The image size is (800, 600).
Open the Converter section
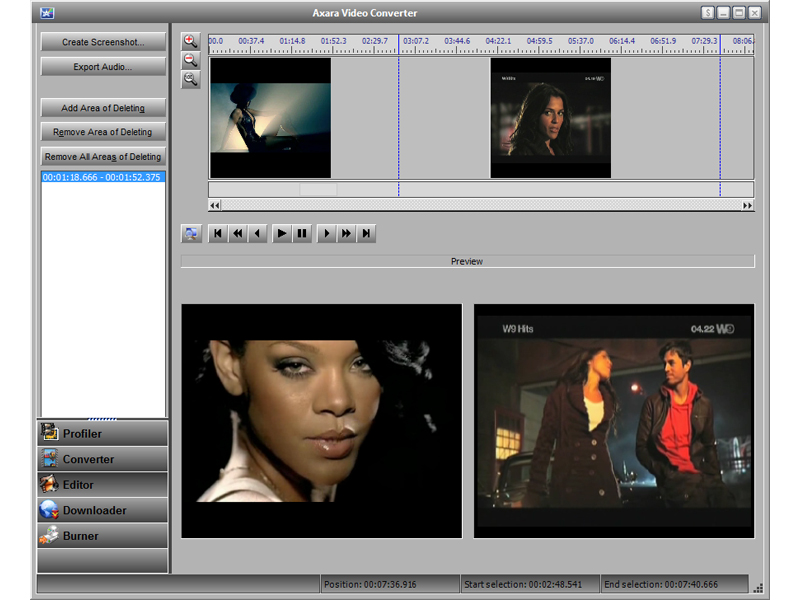102,459
